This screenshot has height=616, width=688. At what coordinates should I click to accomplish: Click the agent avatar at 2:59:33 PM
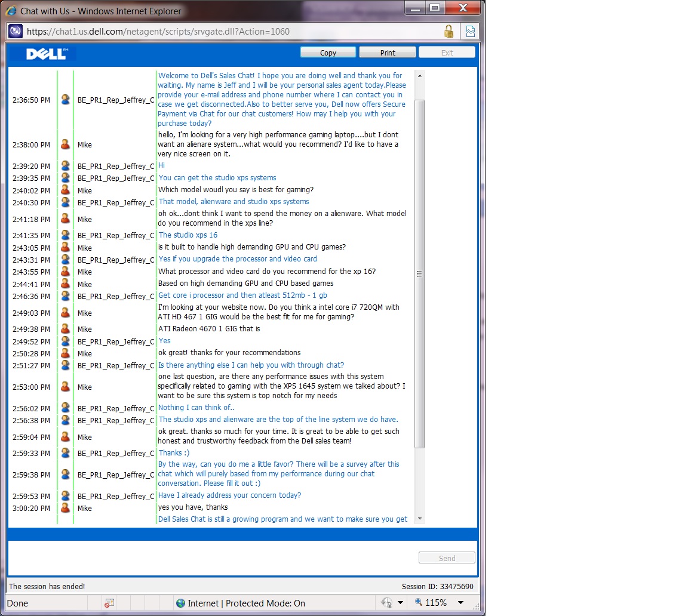tap(65, 453)
